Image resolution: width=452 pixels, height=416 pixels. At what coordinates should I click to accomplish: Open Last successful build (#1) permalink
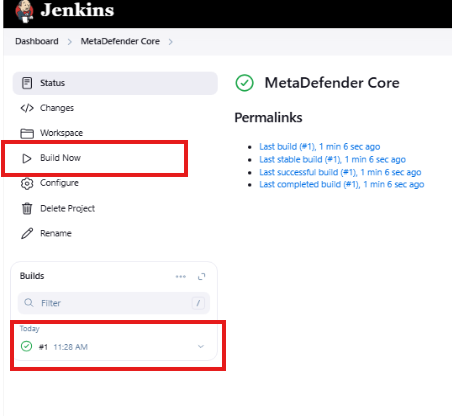pos(340,172)
